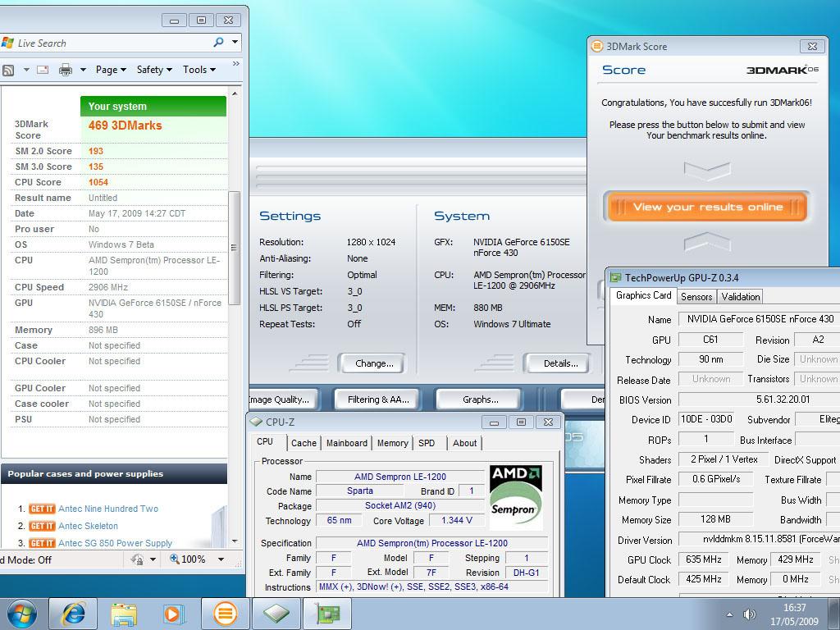Expand the IE toolbar overflow chevron
The height and width of the screenshot is (630, 840).
[235, 64]
